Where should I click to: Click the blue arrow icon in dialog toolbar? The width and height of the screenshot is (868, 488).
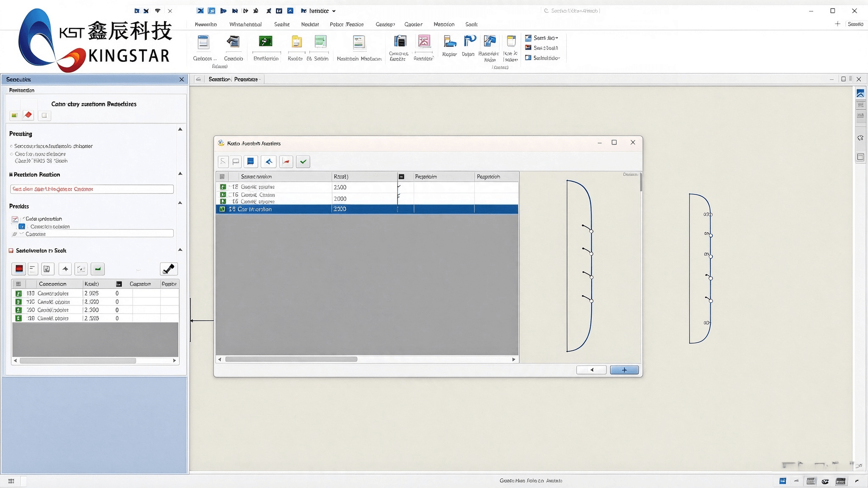click(x=268, y=161)
